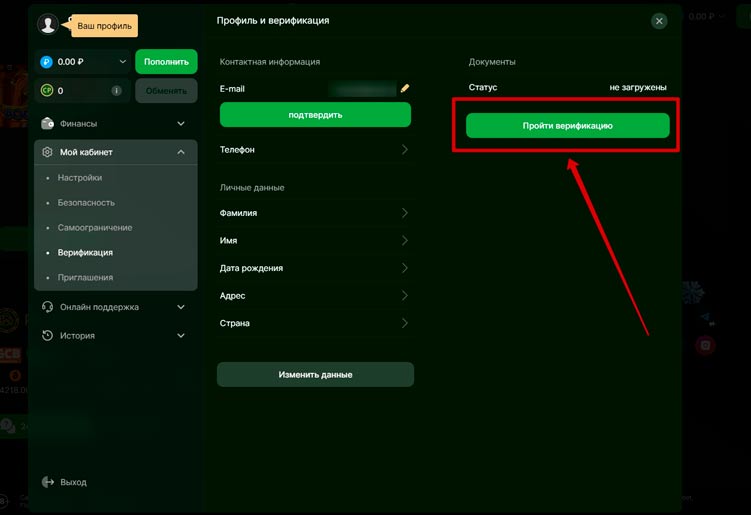Click the Адрес label

(x=232, y=296)
